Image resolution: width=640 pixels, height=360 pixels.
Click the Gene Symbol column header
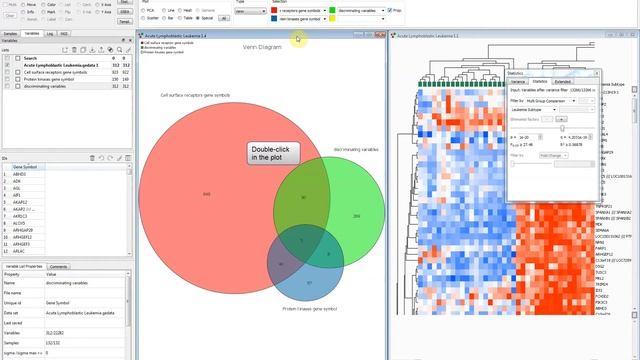click(27, 167)
